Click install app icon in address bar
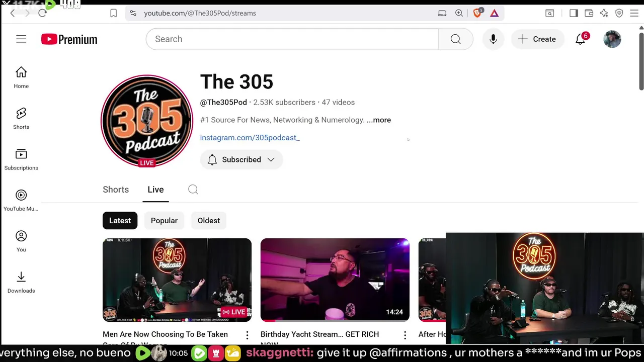This screenshot has height=362, width=644. coord(442,13)
